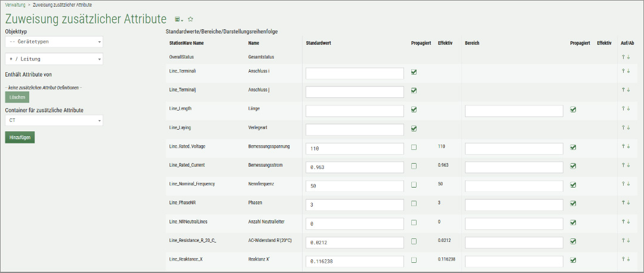Move the Line_Rated_Voltage row down
This screenshot has width=644, height=273.
click(628, 147)
